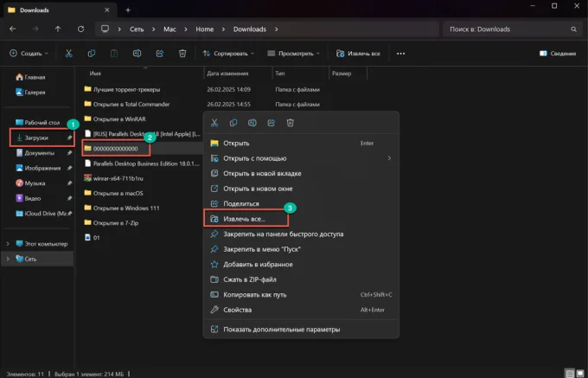Select the Открытие в 7-Zip folder
Screen dimensions: 588x378
click(116, 223)
